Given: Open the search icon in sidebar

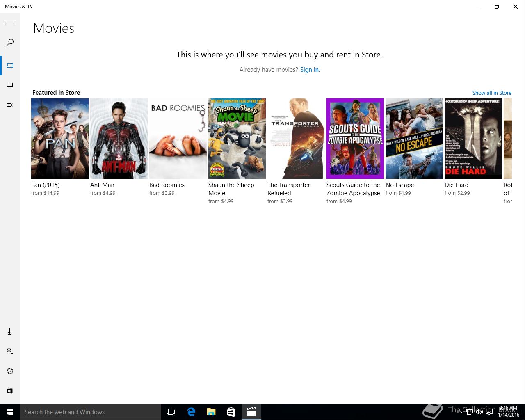Looking at the screenshot, I should click(10, 43).
